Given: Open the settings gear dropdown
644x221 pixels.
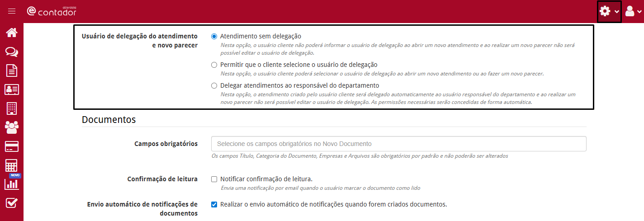Looking at the screenshot, I should pos(609,12).
